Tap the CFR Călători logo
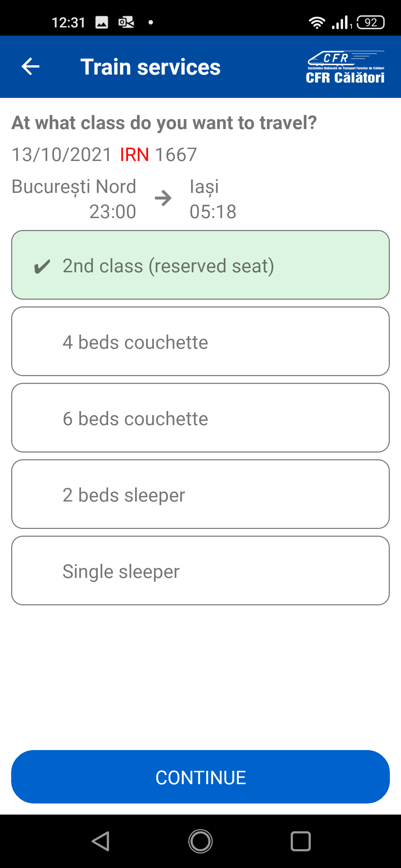401x868 pixels. (345, 67)
